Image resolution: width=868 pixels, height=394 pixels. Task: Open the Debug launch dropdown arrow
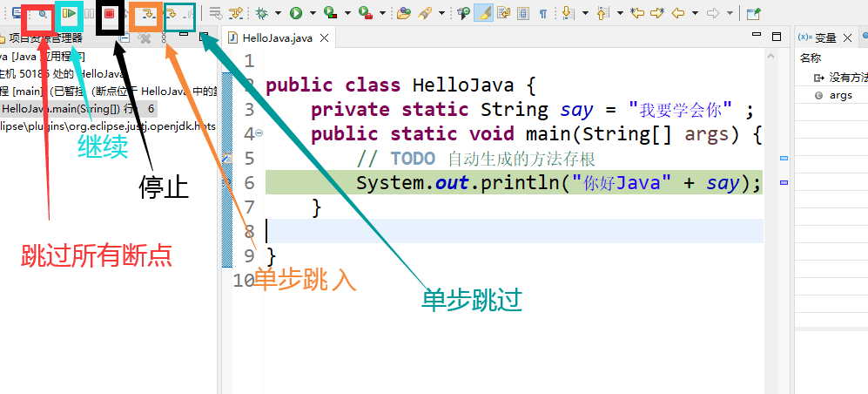pyautogui.click(x=278, y=13)
